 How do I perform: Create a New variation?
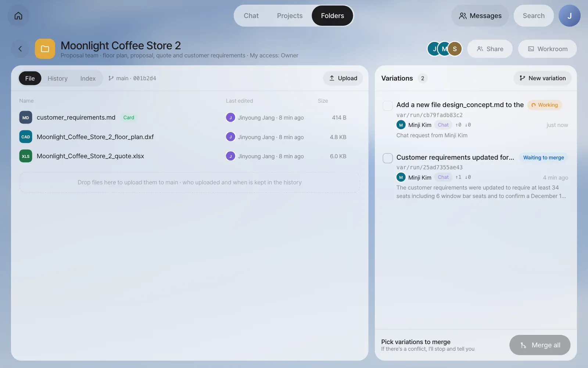tap(542, 78)
